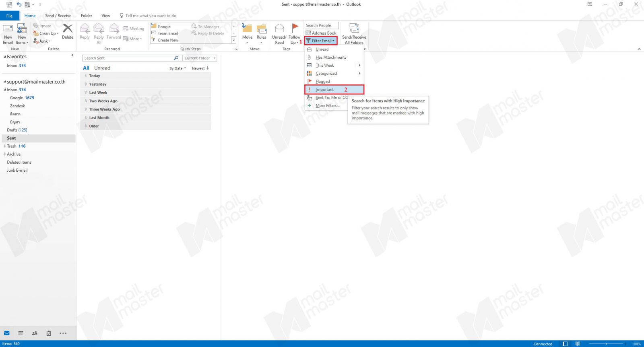This screenshot has width=644, height=347.
Task: Click the Search Sent field
Action: pos(128,58)
